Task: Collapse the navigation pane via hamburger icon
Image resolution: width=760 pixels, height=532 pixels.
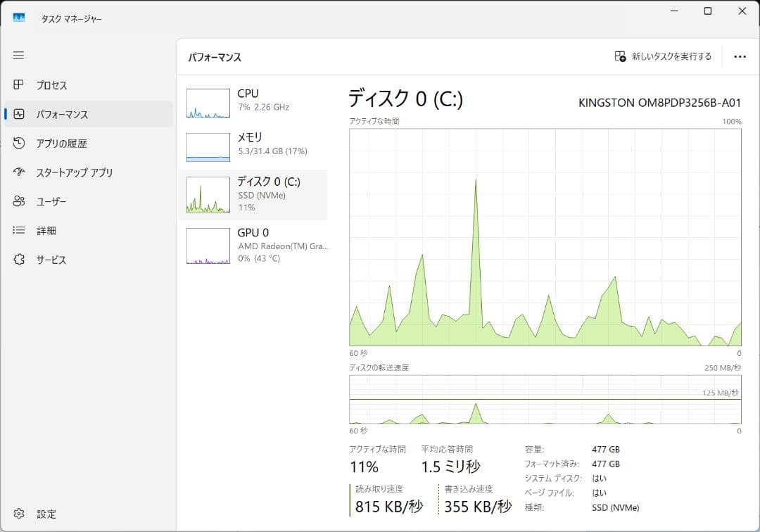Action: [x=19, y=55]
